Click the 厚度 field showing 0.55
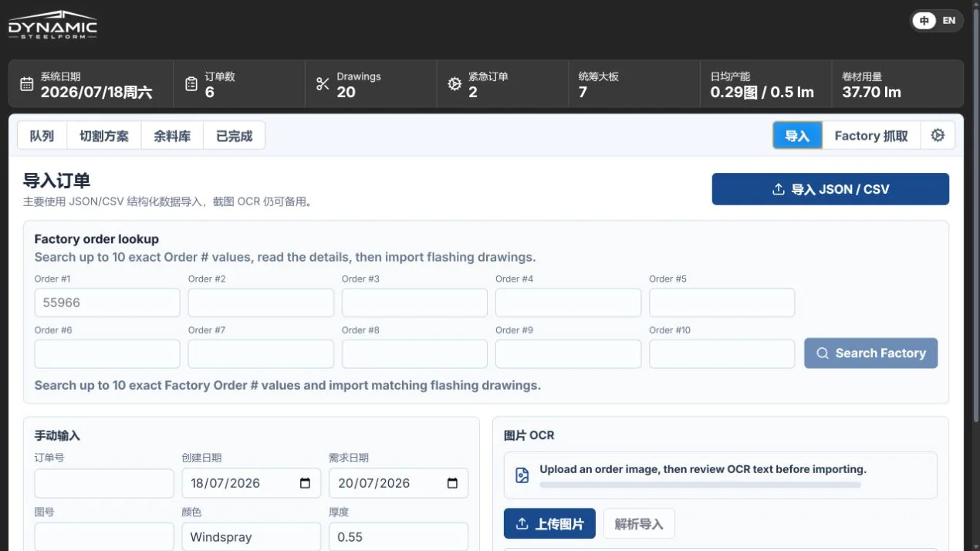Viewport: 980px width, 551px height. point(398,536)
